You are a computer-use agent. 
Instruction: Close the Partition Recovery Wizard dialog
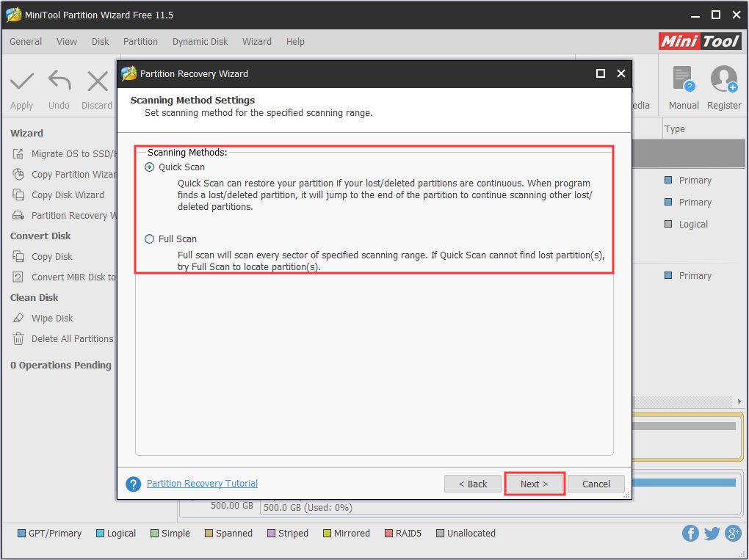click(621, 73)
